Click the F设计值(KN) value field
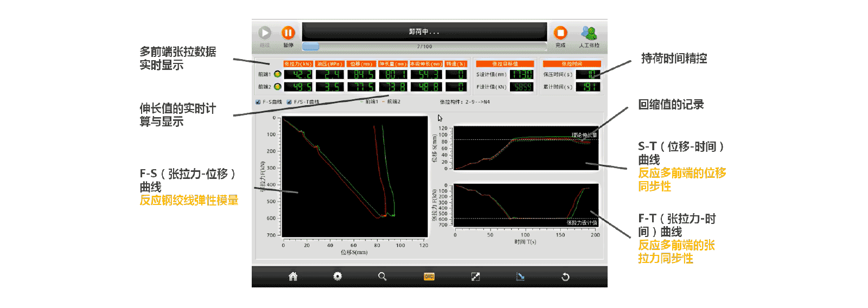Screen dimensions: 868x308 (522, 87)
